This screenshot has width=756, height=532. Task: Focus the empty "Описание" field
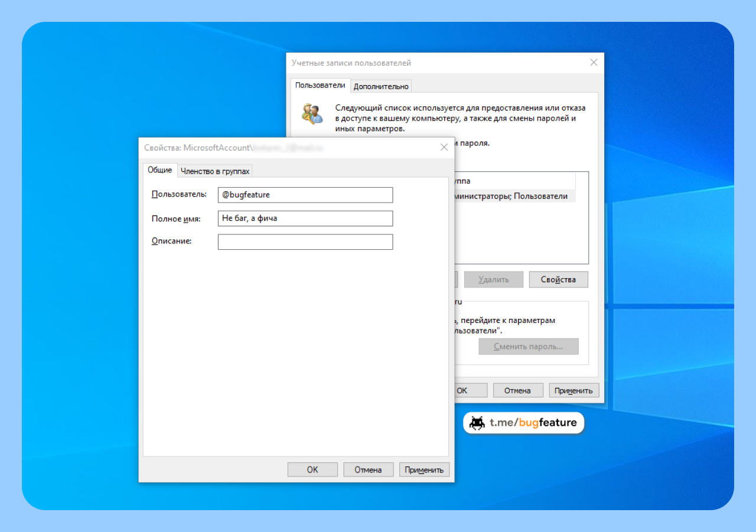tap(305, 242)
